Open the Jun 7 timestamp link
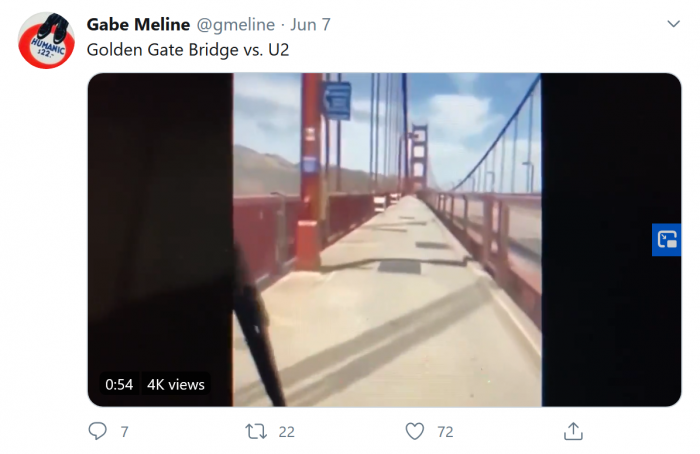This screenshot has height=454, width=700. (312, 24)
